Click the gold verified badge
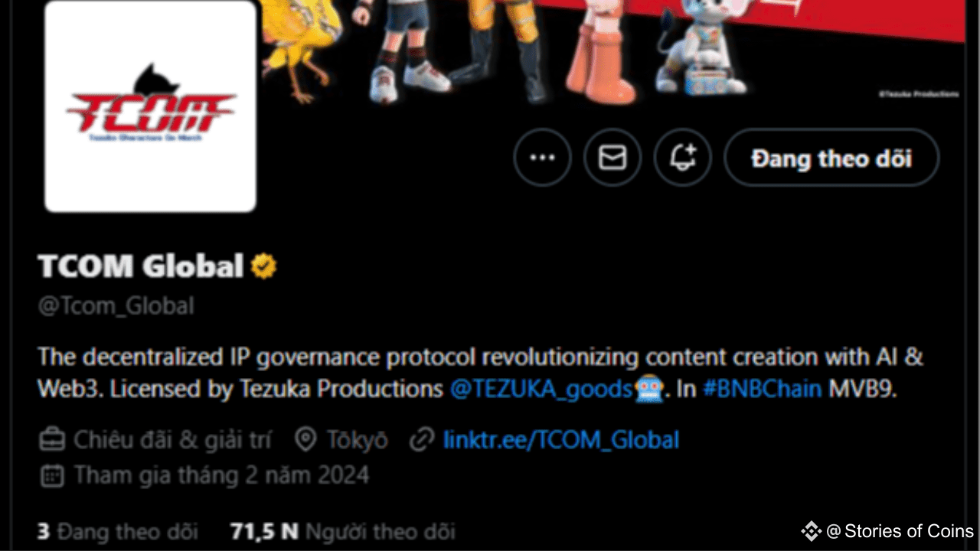Screen dimensions: 980x551 point(264,266)
